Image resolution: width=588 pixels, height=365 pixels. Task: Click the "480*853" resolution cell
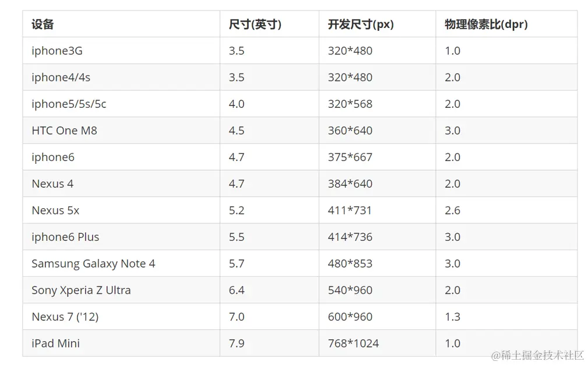[x=377, y=264]
